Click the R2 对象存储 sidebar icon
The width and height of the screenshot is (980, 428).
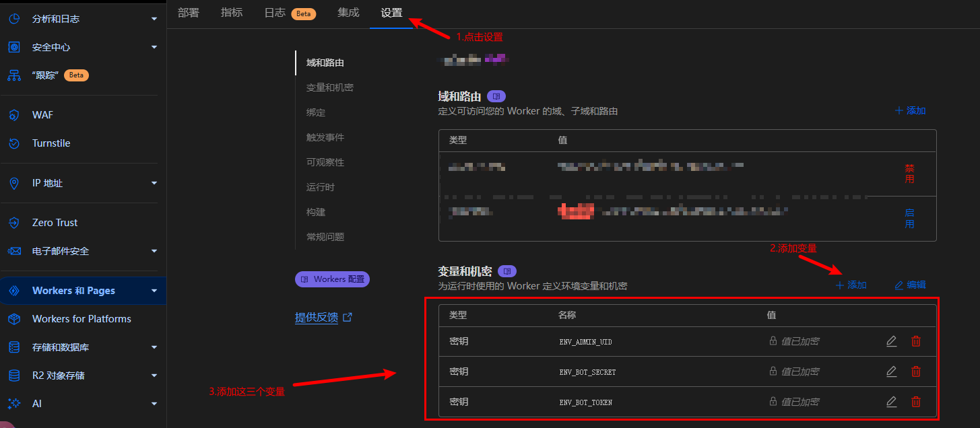pyautogui.click(x=14, y=376)
